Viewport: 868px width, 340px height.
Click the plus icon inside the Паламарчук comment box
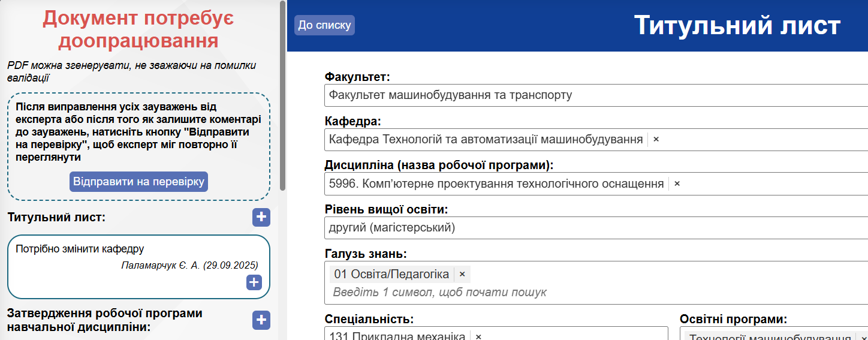254,282
